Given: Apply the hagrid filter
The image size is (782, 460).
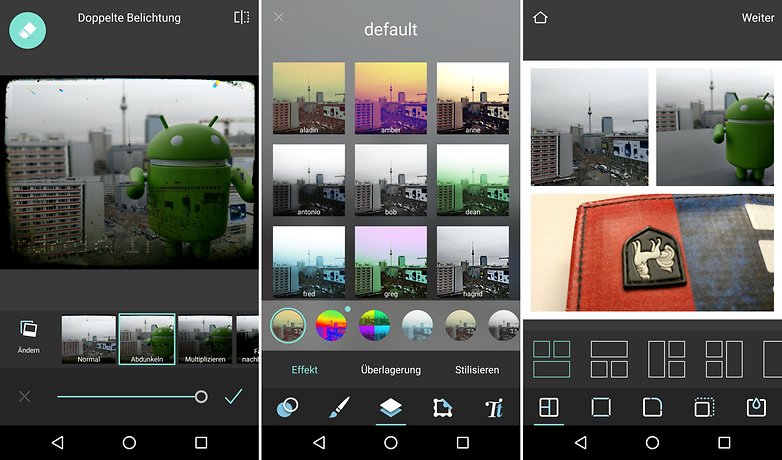Looking at the screenshot, I should click(473, 262).
